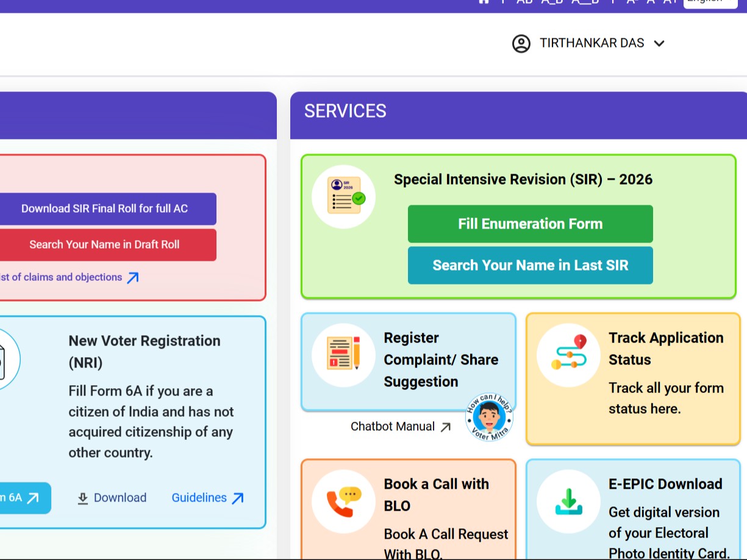747x560 pixels.
Task: Click the Guidelines link for Form 6A
Action: tap(199, 497)
